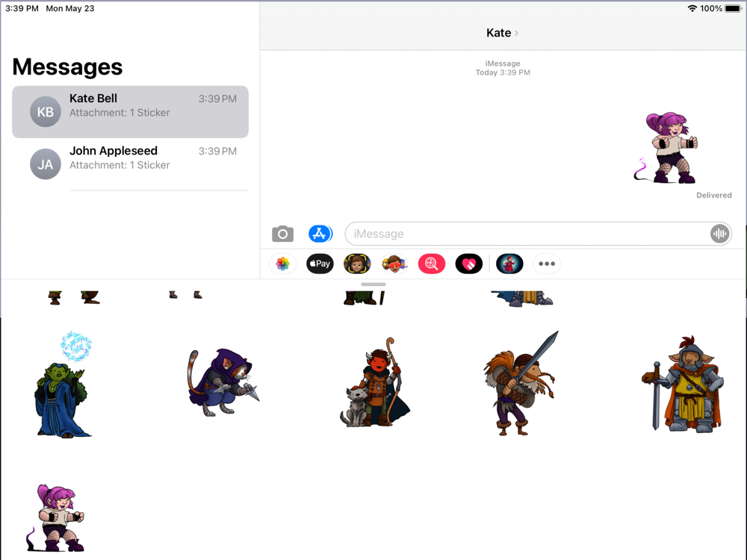The height and width of the screenshot is (560, 747).
Task: Select the Kate Bell conversation
Action: [130, 112]
